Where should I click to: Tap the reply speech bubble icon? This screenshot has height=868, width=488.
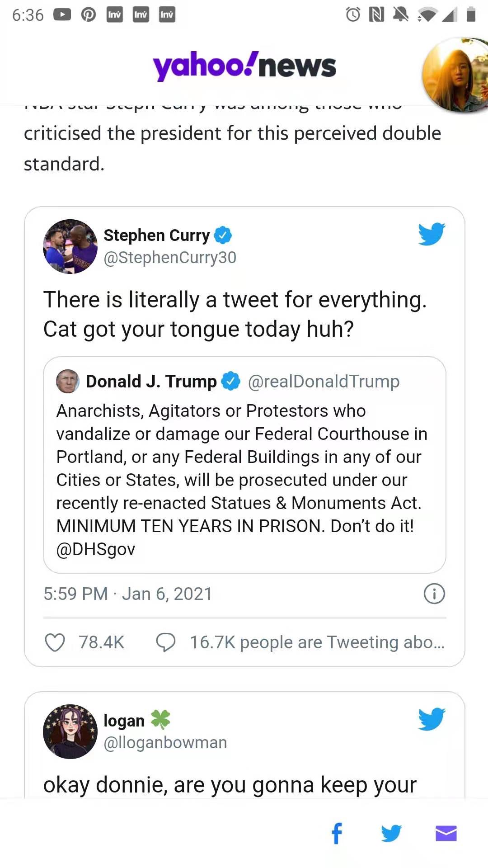pos(165,642)
